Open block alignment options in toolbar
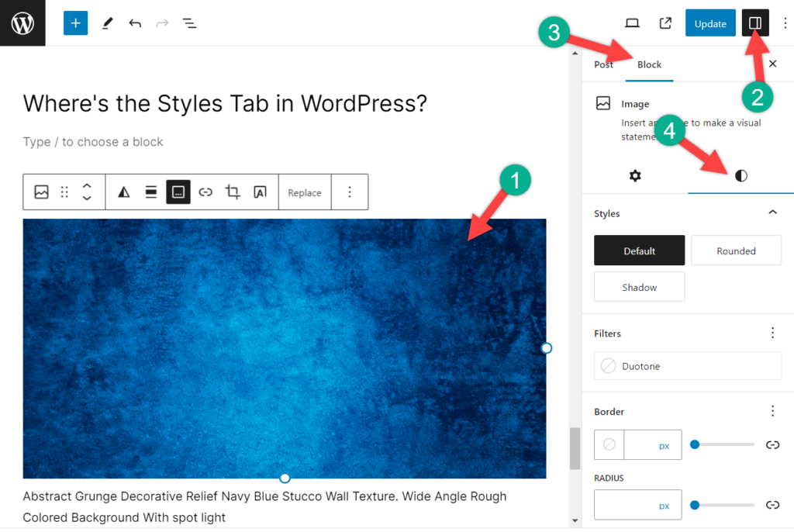Image resolution: width=794 pixels, height=532 pixels. pyautogui.click(x=150, y=192)
